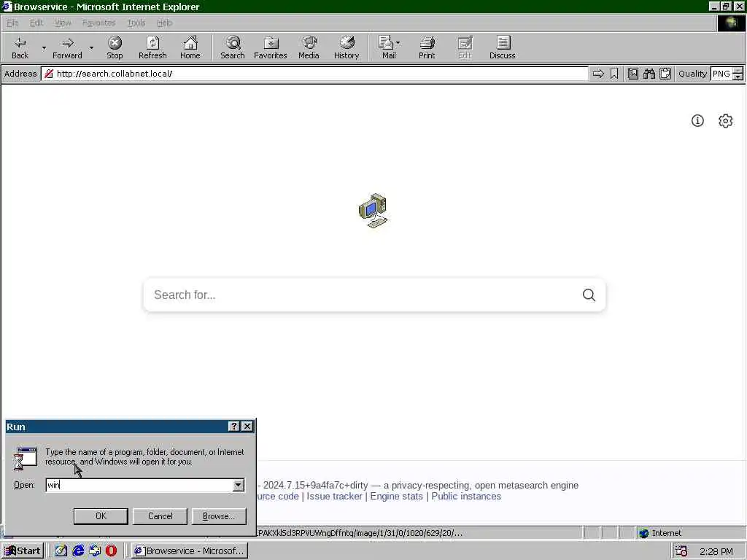Viewport: 747px width, 560px height.
Task: Open the info icon on search page
Action: 697,120
